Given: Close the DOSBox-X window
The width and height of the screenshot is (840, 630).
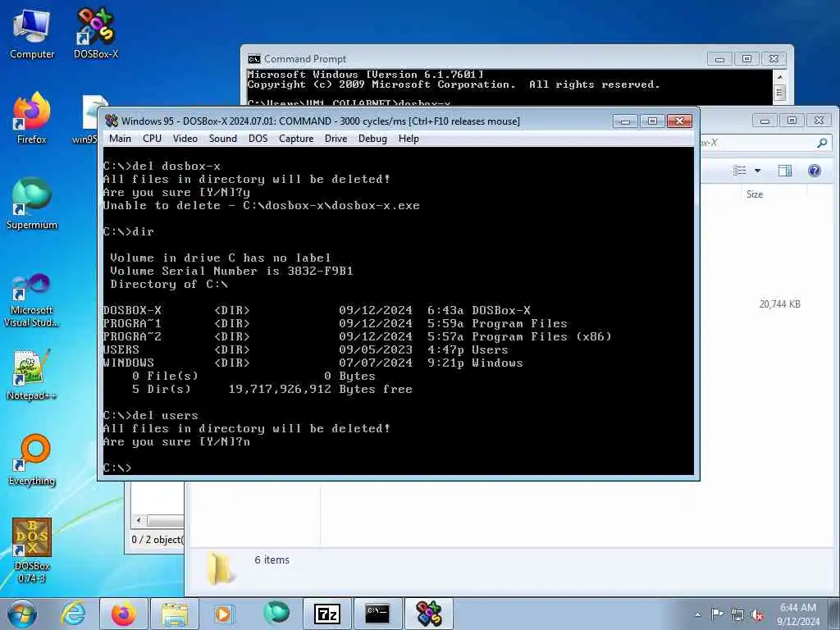Looking at the screenshot, I should coord(679,121).
